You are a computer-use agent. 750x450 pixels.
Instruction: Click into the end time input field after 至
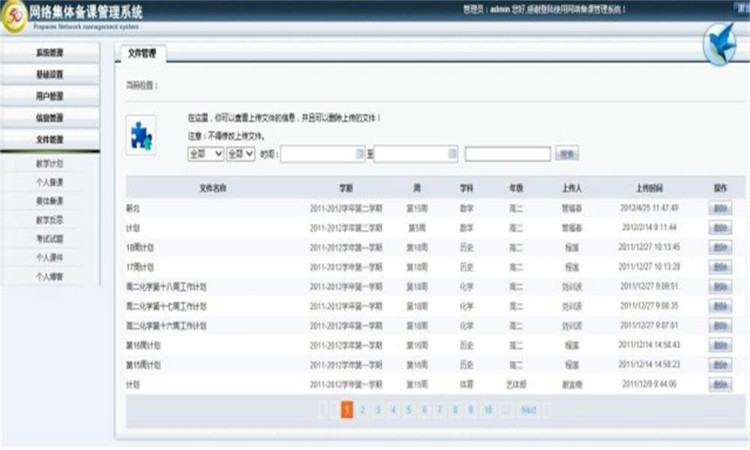click(416, 154)
